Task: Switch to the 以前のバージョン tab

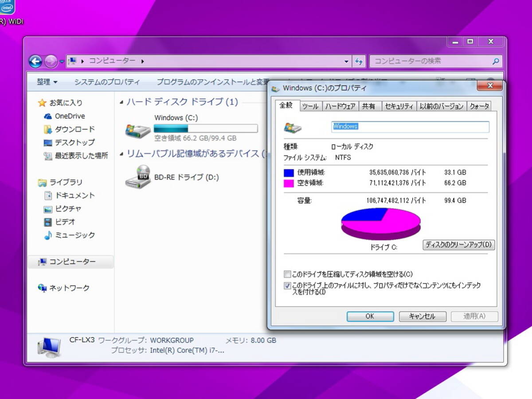Action: click(442, 106)
